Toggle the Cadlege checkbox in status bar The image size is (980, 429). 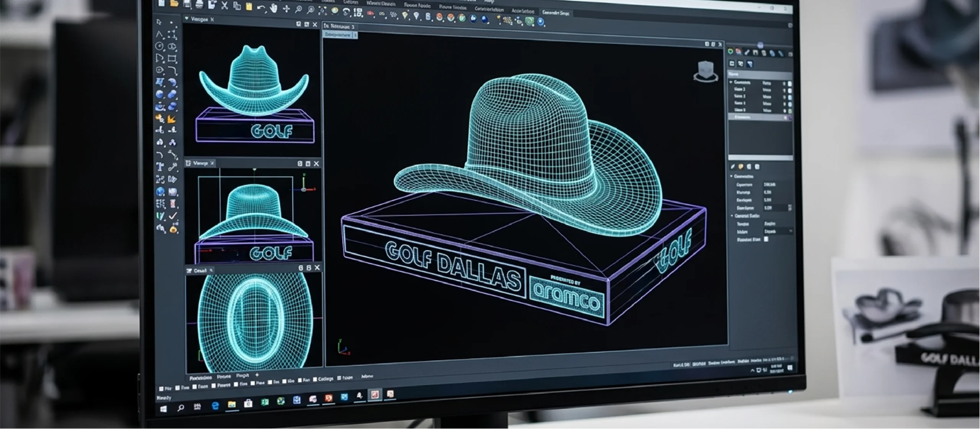(315, 379)
